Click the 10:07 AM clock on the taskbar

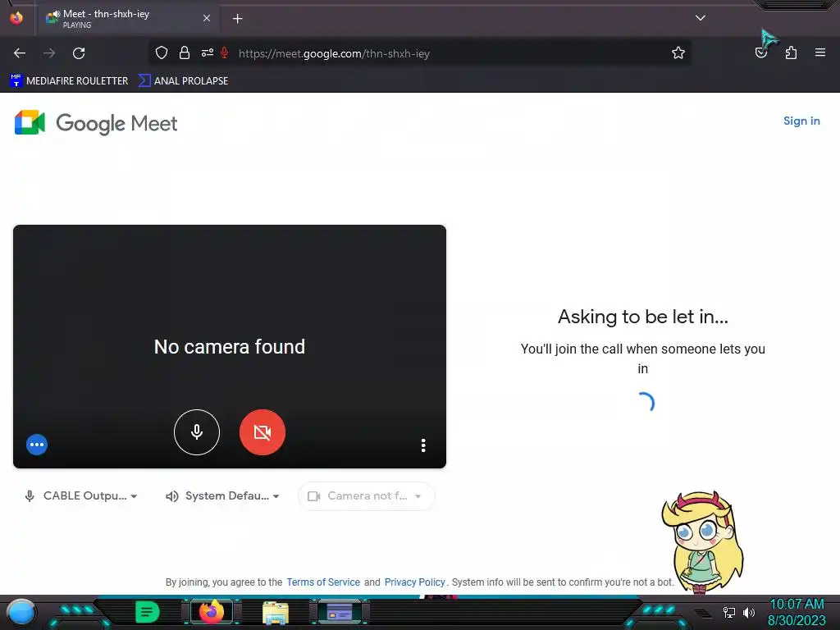(x=797, y=604)
